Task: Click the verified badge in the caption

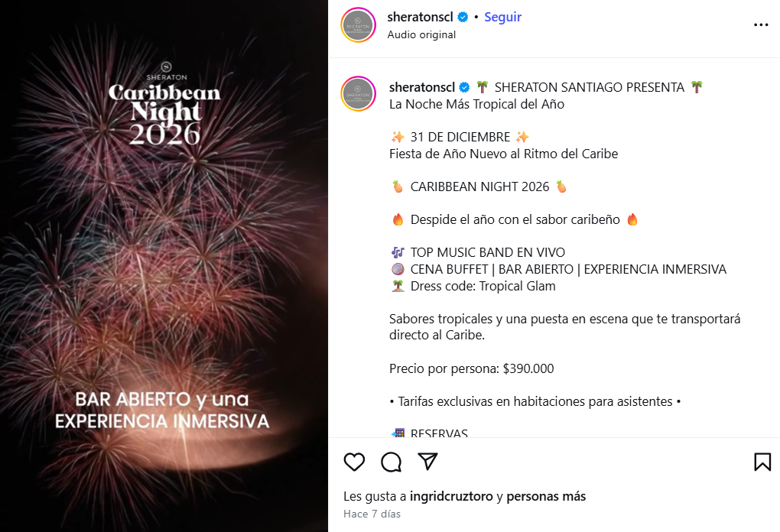Action: pyautogui.click(x=464, y=87)
